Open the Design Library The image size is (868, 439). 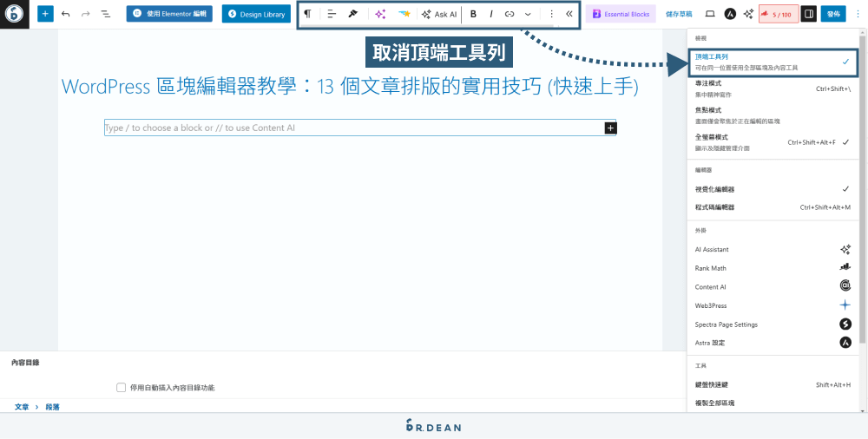click(256, 14)
